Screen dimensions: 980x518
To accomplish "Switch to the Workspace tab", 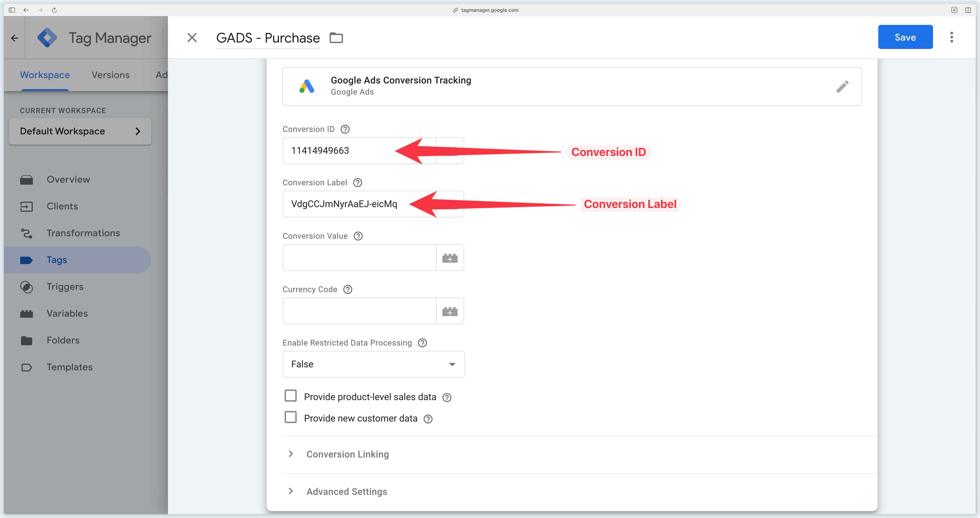I will (45, 75).
